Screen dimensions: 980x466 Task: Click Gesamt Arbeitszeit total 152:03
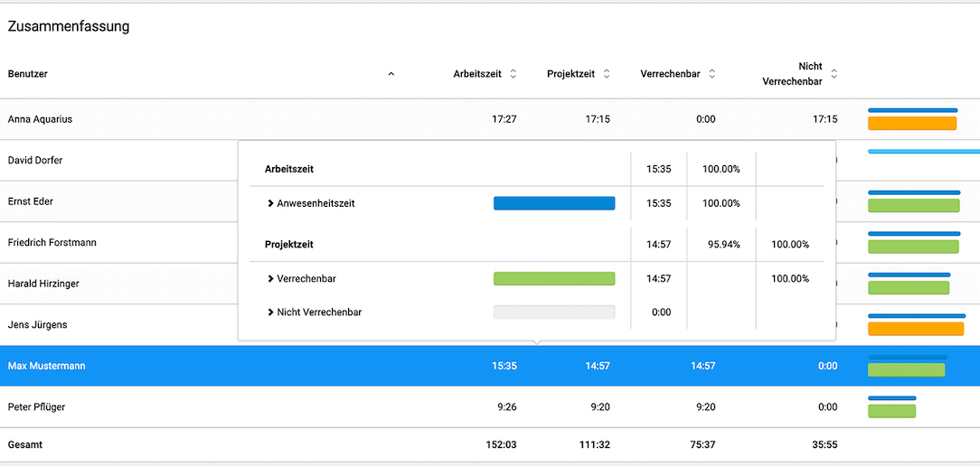pos(501,444)
